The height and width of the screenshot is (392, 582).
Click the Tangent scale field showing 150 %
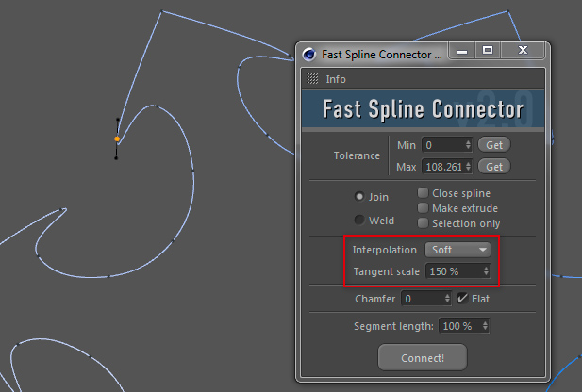457,271
